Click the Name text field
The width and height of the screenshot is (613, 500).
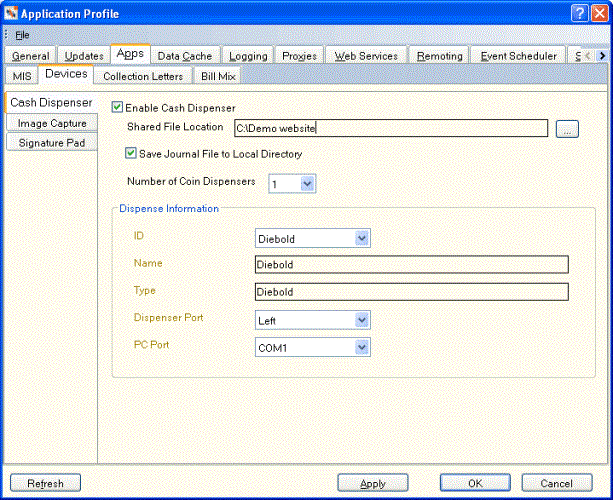pyautogui.click(x=412, y=265)
